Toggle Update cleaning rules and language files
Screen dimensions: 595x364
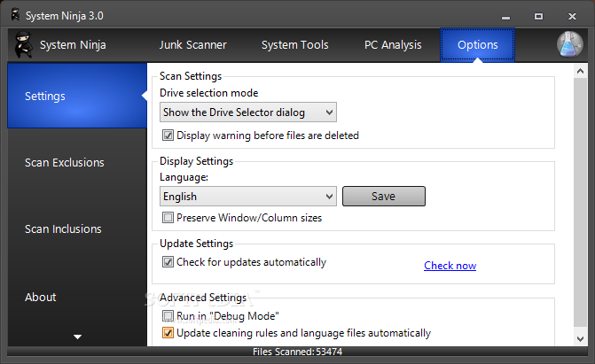(168, 334)
